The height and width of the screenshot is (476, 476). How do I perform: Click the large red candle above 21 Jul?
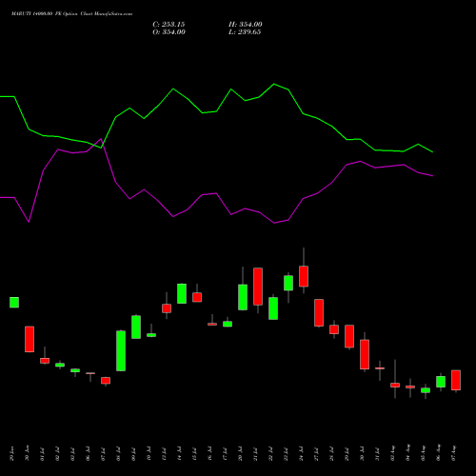(258, 287)
